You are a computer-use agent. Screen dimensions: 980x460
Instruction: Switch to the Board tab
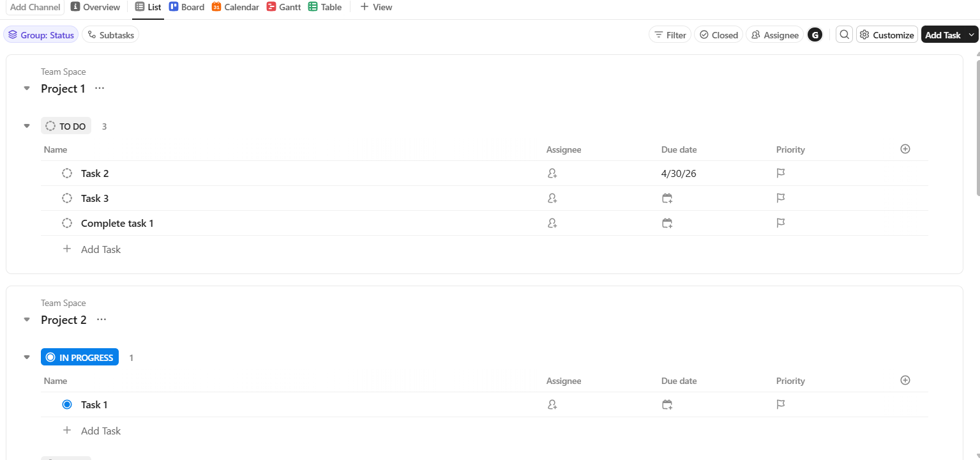point(186,7)
